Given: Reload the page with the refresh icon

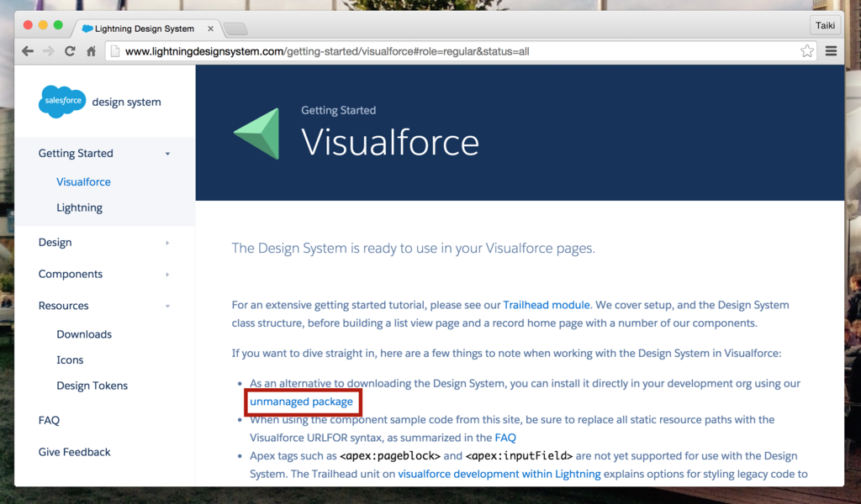Looking at the screenshot, I should pos(70,51).
